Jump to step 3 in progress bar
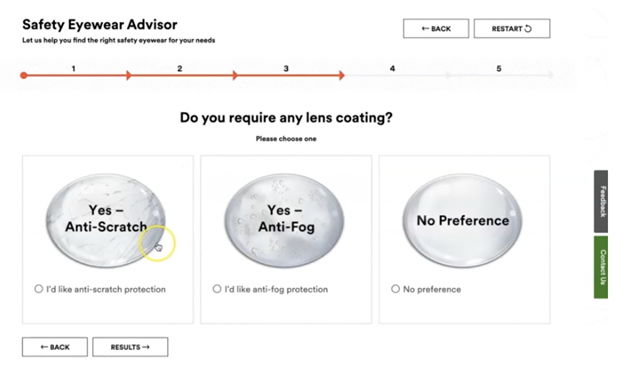 coord(286,69)
